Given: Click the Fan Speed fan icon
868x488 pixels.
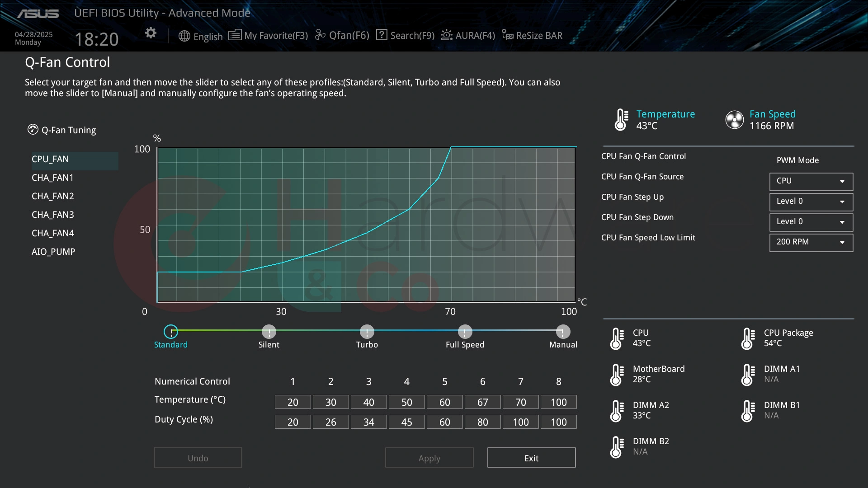Looking at the screenshot, I should (x=734, y=120).
